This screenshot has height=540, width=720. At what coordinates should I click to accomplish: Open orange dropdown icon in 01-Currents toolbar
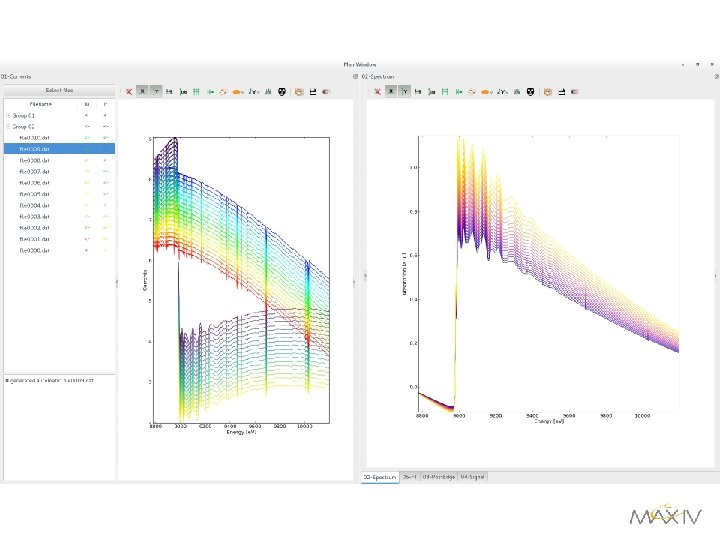point(238,92)
